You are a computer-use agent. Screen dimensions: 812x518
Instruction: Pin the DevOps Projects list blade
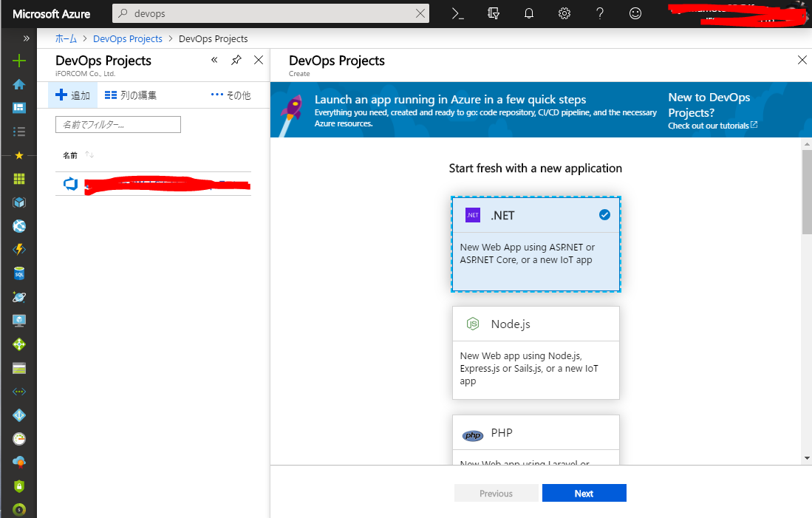pos(236,60)
